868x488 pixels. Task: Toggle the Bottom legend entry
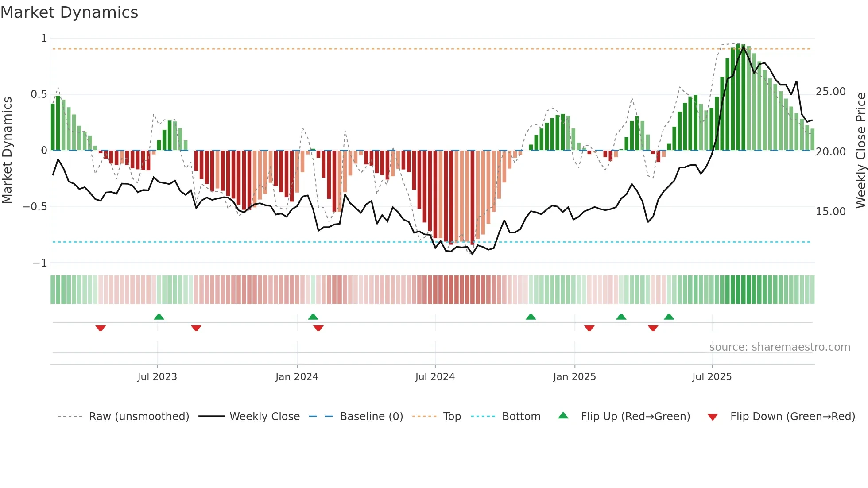click(x=506, y=417)
